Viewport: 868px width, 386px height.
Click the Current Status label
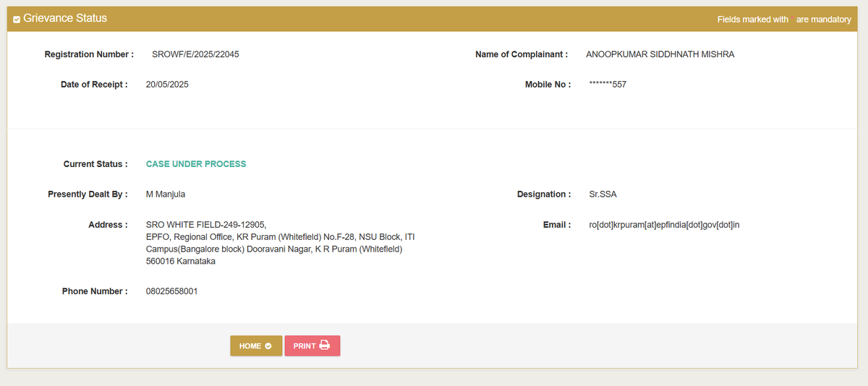pyautogui.click(x=95, y=164)
